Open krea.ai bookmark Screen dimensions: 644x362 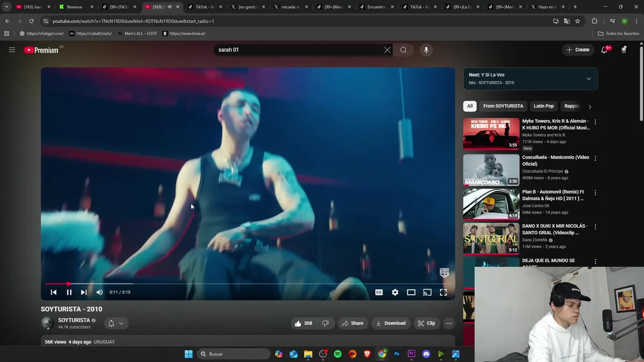pyautogui.click(x=184, y=34)
